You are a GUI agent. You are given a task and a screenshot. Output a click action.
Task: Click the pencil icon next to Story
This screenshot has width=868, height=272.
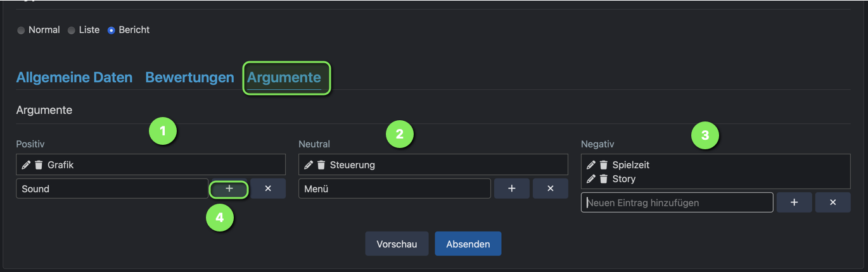(x=591, y=179)
